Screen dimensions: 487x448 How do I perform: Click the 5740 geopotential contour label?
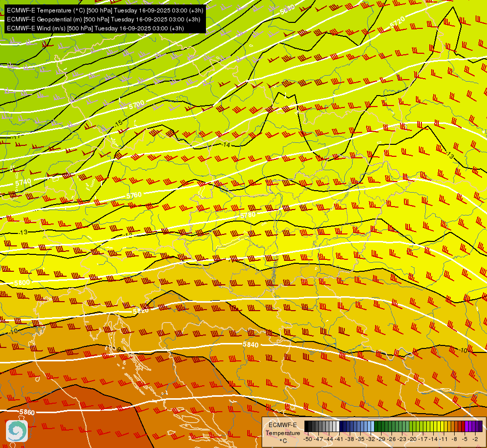pos(23,183)
